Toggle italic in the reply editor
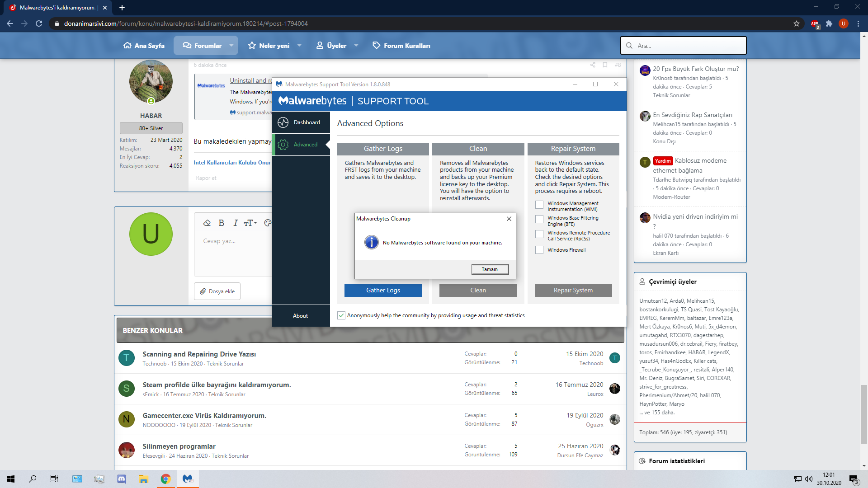Image resolution: width=868 pixels, height=488 pixels. [236, 223]
